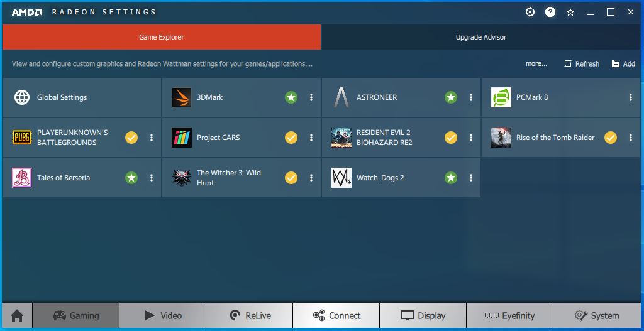Click the yellow checkmark badge on Project CARS
The height and width of the screenshot is (331, 644).
[291, 138]
